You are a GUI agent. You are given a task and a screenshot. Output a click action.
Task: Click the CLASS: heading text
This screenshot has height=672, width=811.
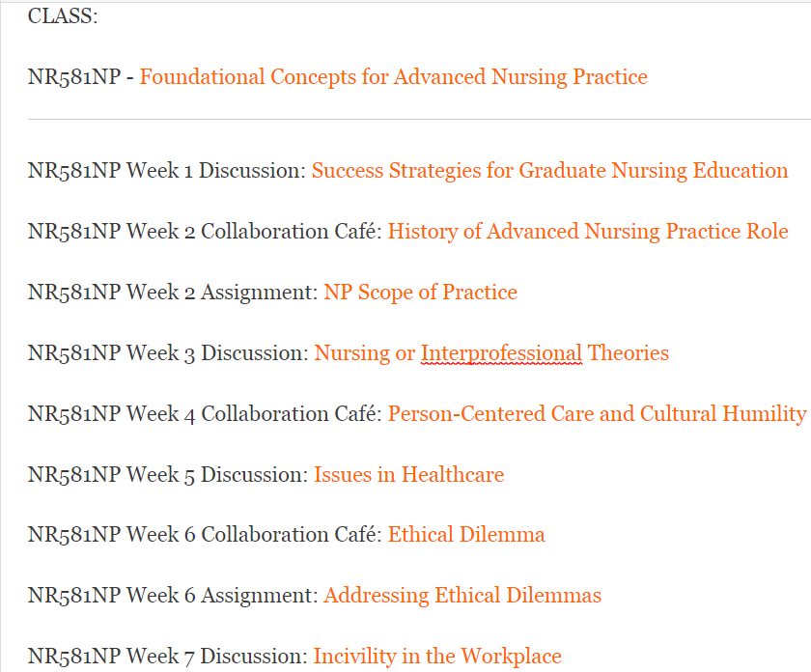click(63, 16)
